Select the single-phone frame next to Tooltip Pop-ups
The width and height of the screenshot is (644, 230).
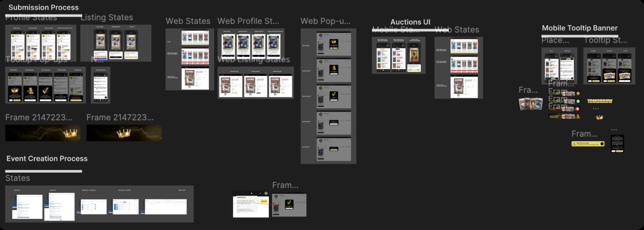click(x=100, y=85)
